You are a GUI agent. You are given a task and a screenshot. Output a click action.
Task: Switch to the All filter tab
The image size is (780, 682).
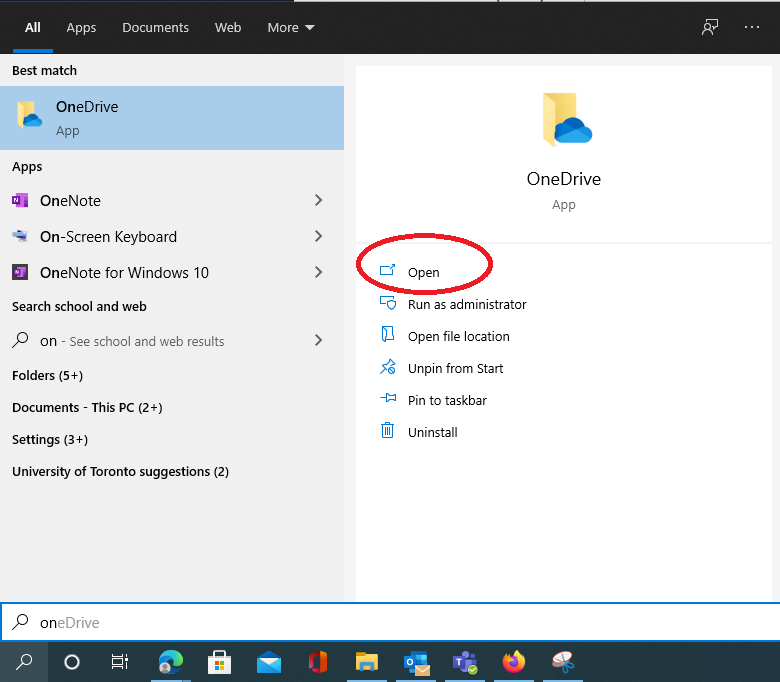coord(33,27)
